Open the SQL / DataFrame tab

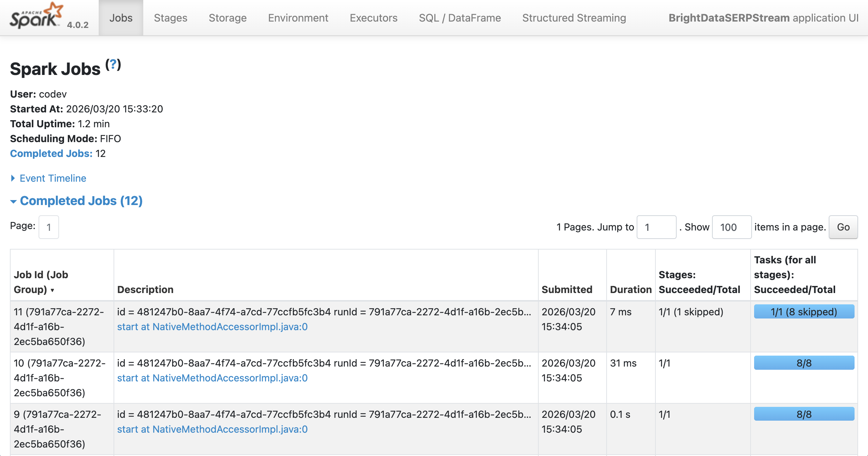point(459,18)
